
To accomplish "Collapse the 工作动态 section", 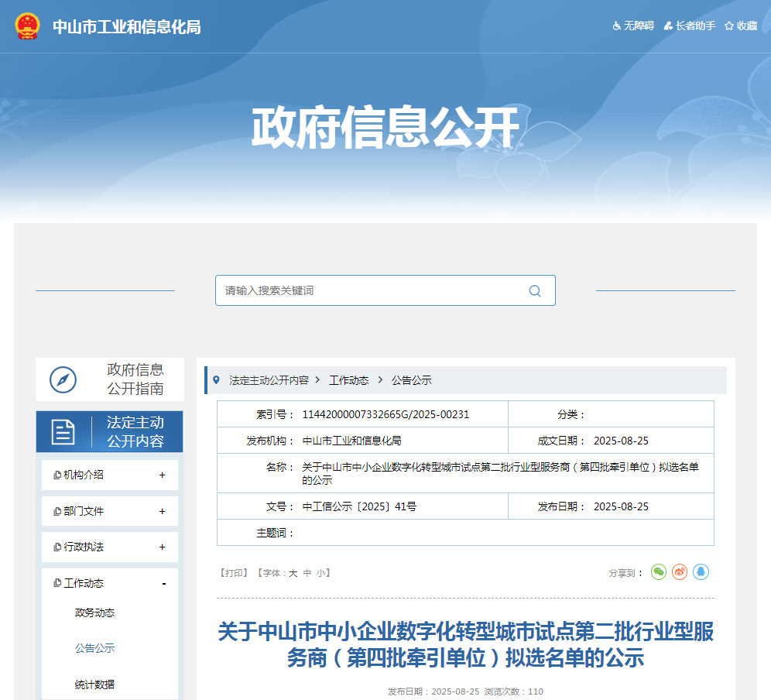I will (163, 584).
